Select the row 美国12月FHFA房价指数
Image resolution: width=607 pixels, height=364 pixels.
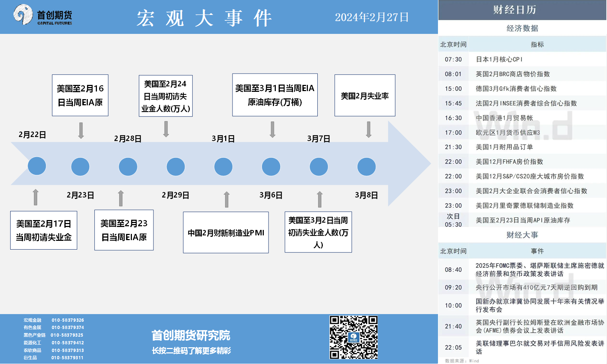pos(522,162)
